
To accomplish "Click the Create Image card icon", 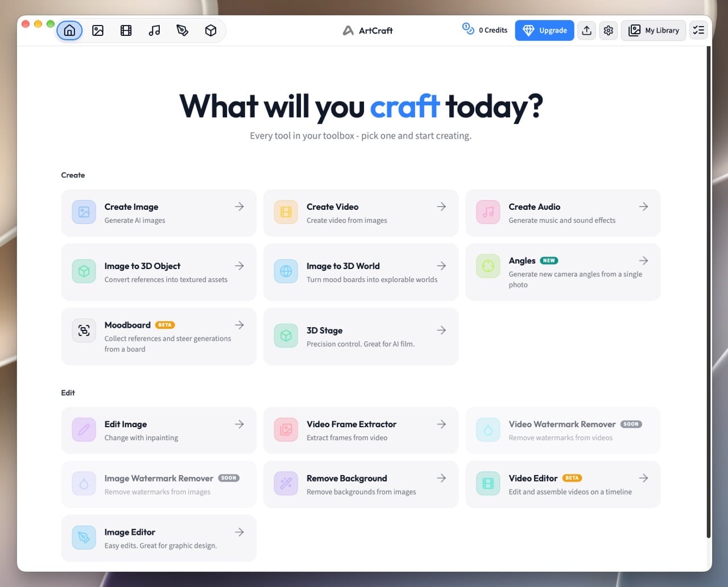I will point(84,213).
